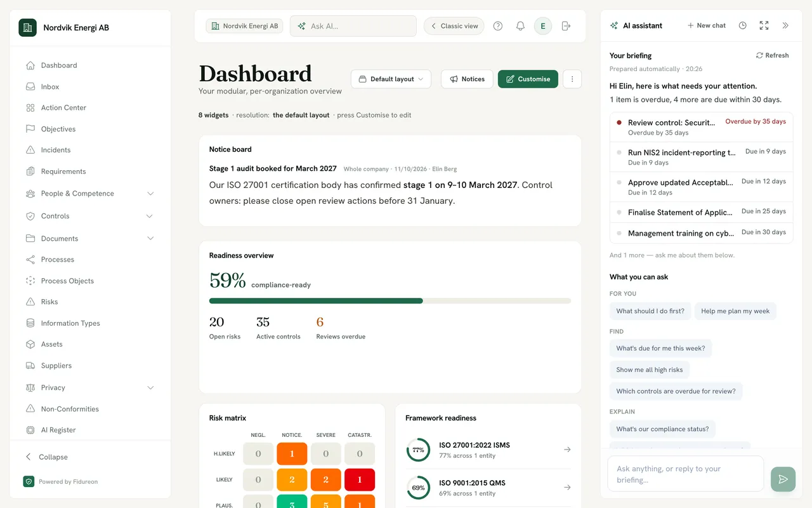Collapse AI assistant panel with double chevron
The width and height of the screenshot is (812, 508).
785,25
